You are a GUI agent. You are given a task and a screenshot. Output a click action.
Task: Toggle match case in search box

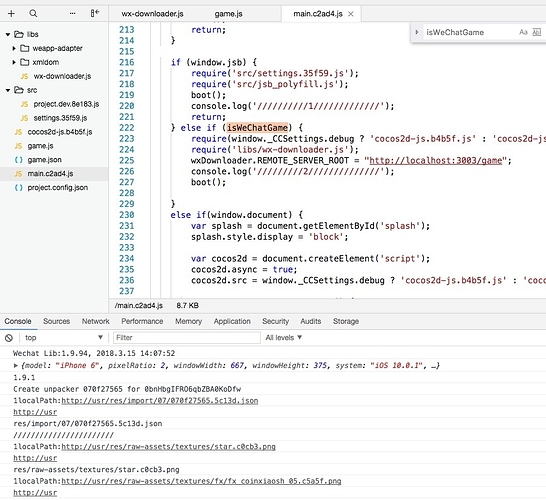[x=523, y=32]
